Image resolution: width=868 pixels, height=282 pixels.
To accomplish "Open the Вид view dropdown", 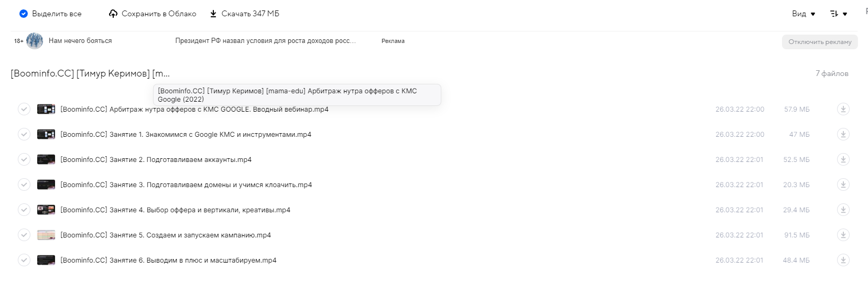I will (x=804, y=14).
